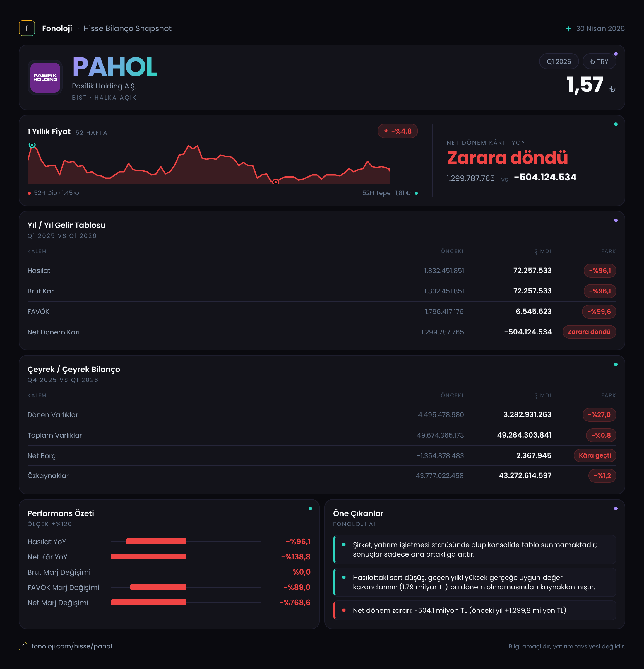Click the Hasılat row -%96,1 badge
644x669 pixels.
(600, 271)
